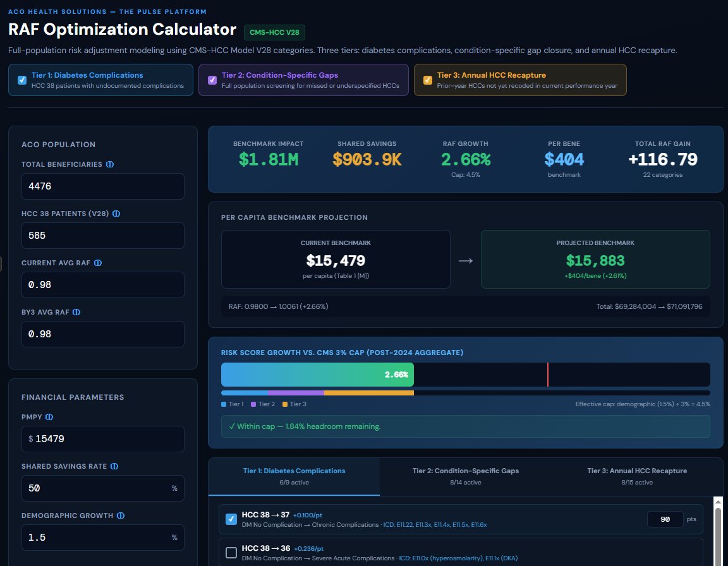Click the Benchmark Impact value $1.81M

pos(269,159)
